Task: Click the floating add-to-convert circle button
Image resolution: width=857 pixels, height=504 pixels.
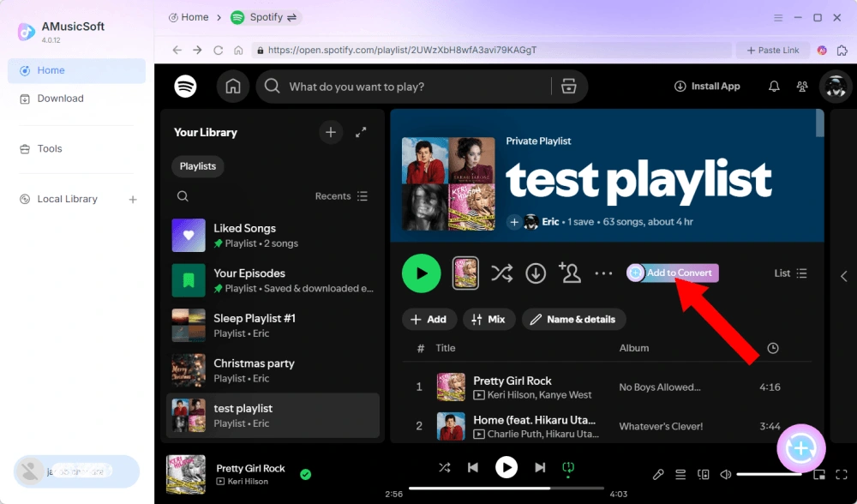Action: tap(801, 448)
